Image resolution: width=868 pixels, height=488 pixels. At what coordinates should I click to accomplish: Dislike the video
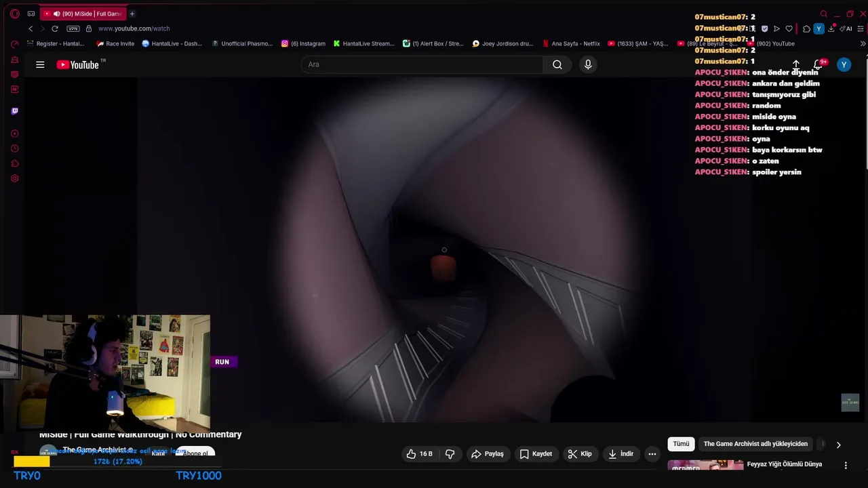(x=450, y=454)
